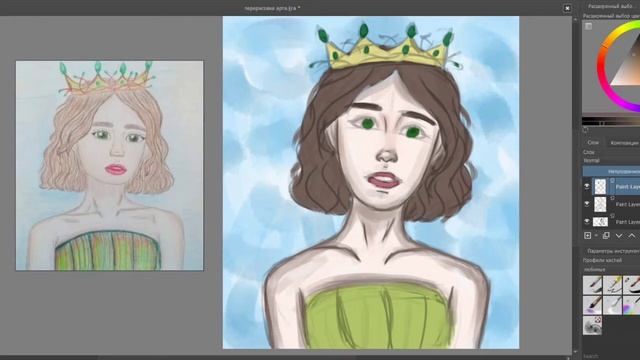Open the Normal blend mode dropdown
640x360 pixels.
point(611,161)
